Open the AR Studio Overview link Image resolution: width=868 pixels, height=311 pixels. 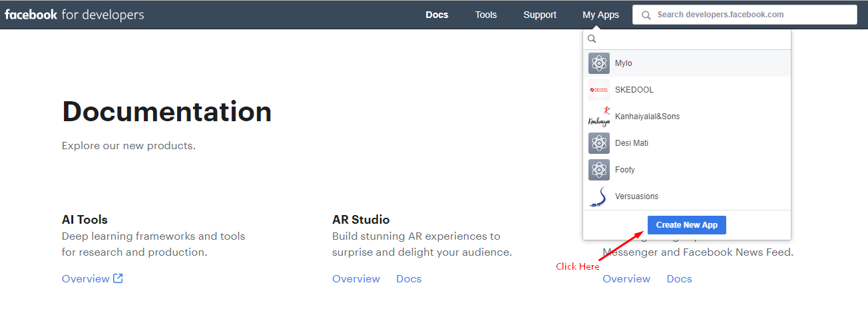pyautogui.click(x=356, y=278)
